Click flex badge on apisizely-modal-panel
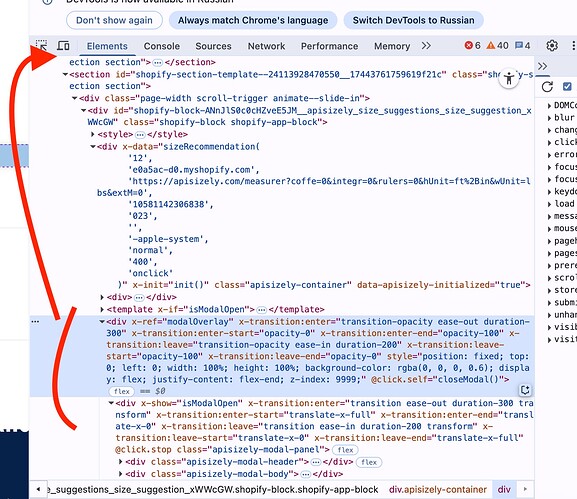The width and height of the screenshot is (577, 499). [x=345, y=450]
